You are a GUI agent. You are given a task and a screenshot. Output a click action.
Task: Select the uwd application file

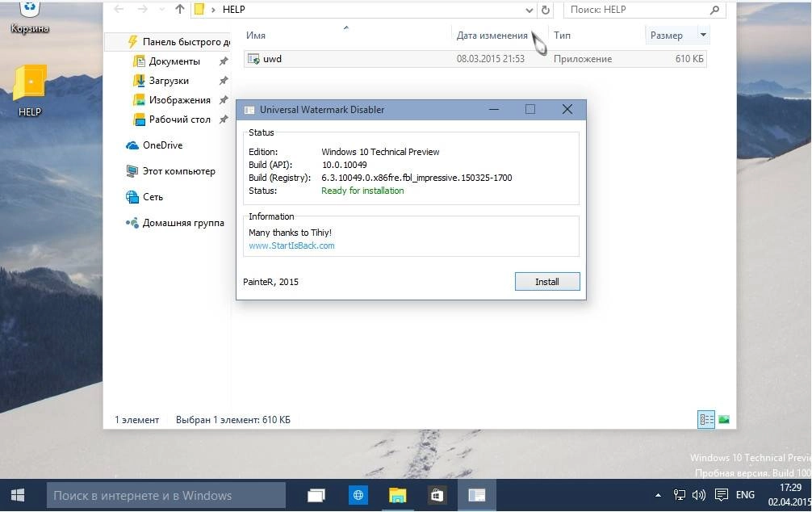[x=475, y=59]
